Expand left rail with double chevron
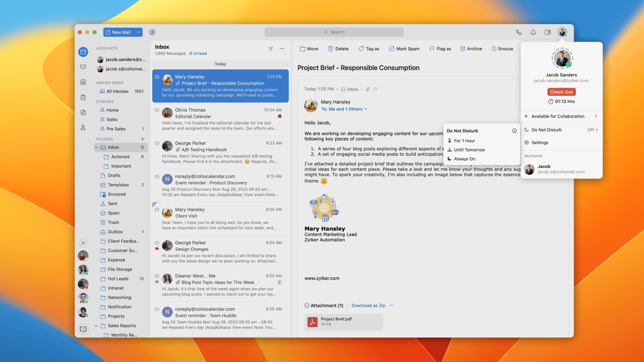 83,243
